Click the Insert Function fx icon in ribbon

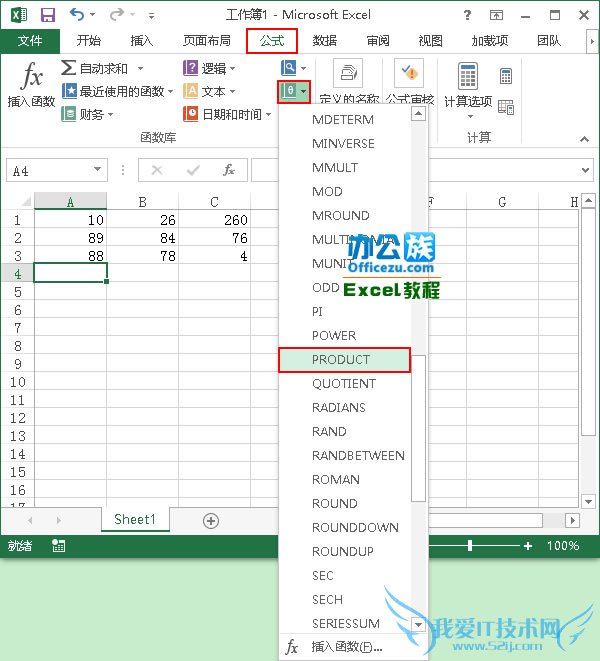click(32, 76)
